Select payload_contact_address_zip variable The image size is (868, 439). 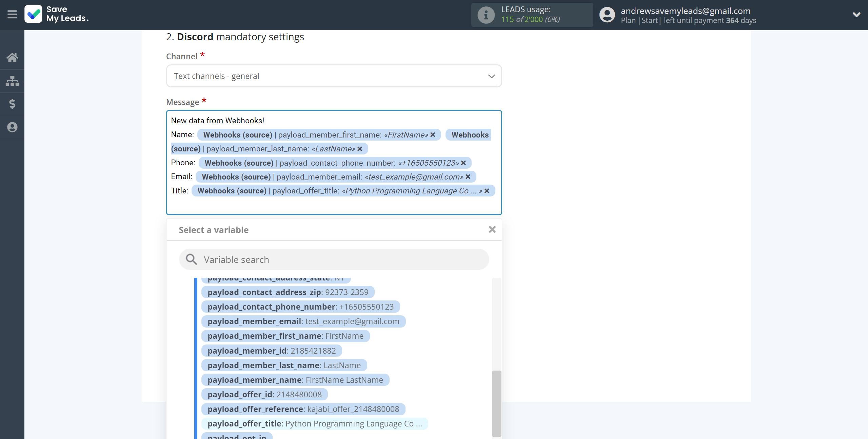pos(288,292)
